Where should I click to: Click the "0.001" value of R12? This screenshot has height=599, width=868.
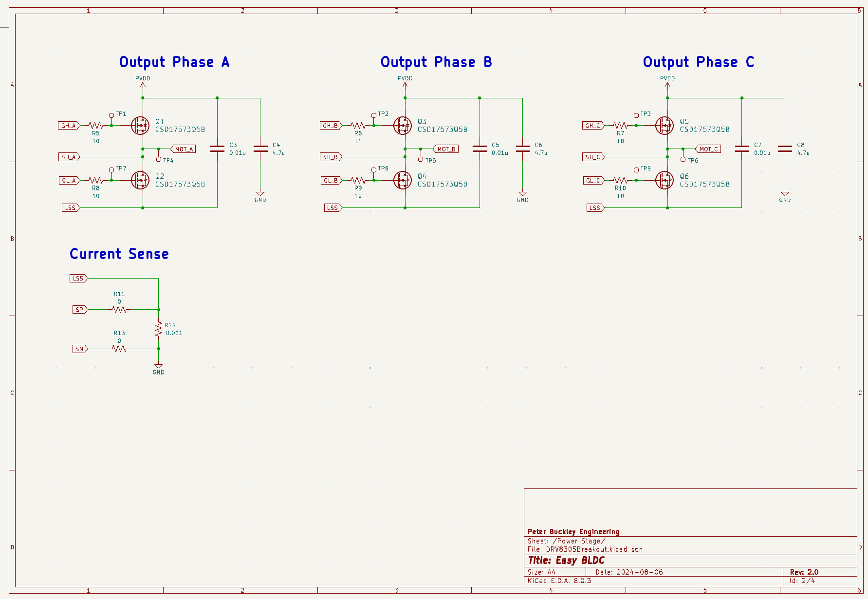[x=174, y=333]
